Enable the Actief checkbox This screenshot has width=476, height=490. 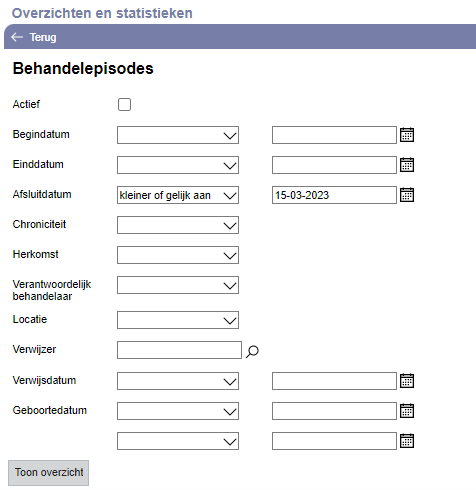[x=124, y=104]
